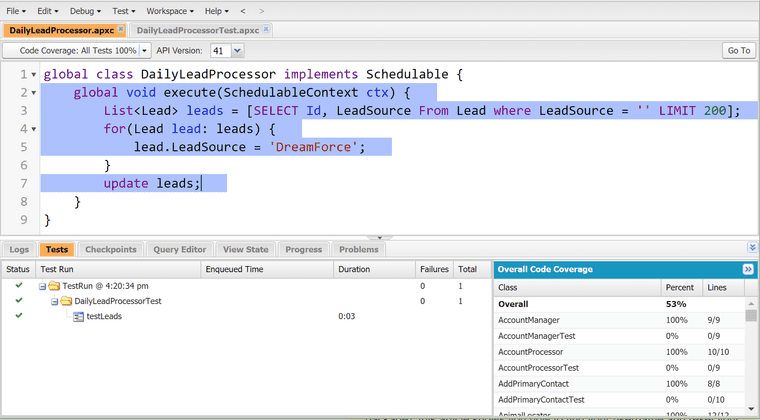The height and width of the screenshot is (420, 760).
Task: Open the Logs tab
Action: [x=19, y=249]
